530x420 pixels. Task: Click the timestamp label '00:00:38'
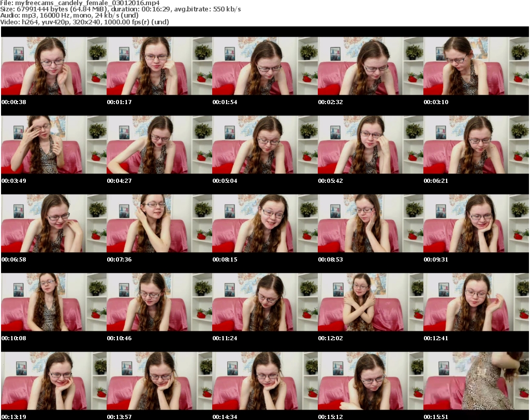[14, 102]
